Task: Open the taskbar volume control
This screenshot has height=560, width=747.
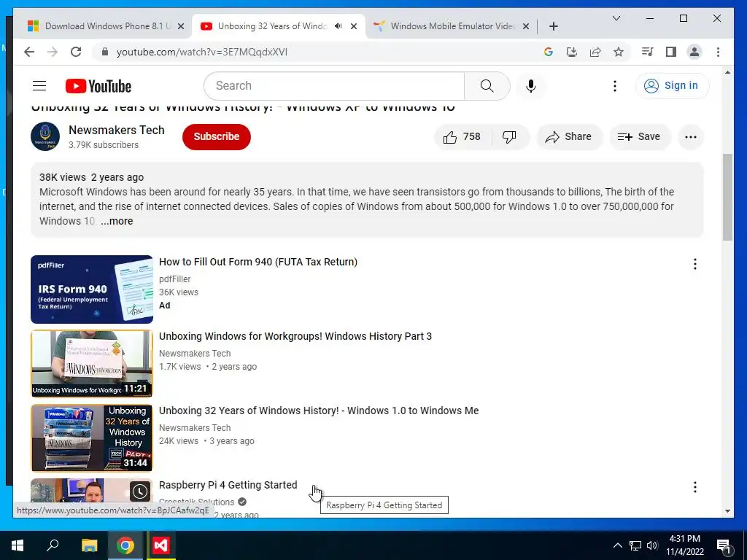Action: [x=652, y=545]
